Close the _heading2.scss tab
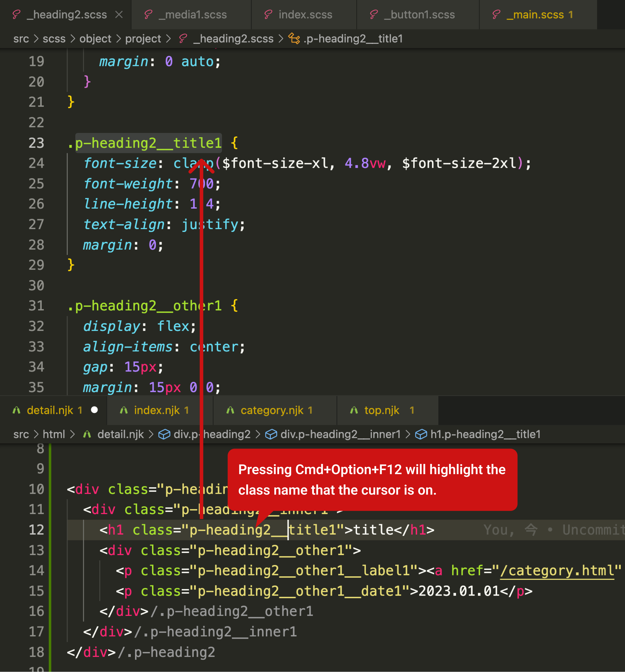 click(119, 15)
